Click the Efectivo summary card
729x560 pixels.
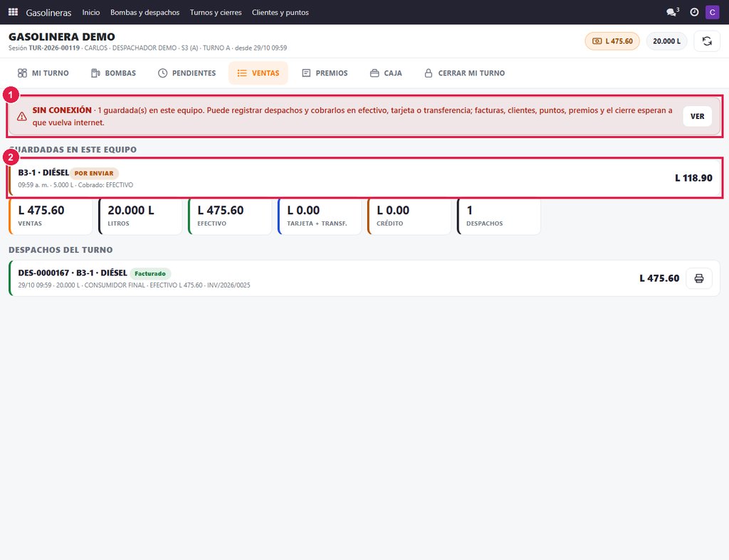click(x=230, y=216)
